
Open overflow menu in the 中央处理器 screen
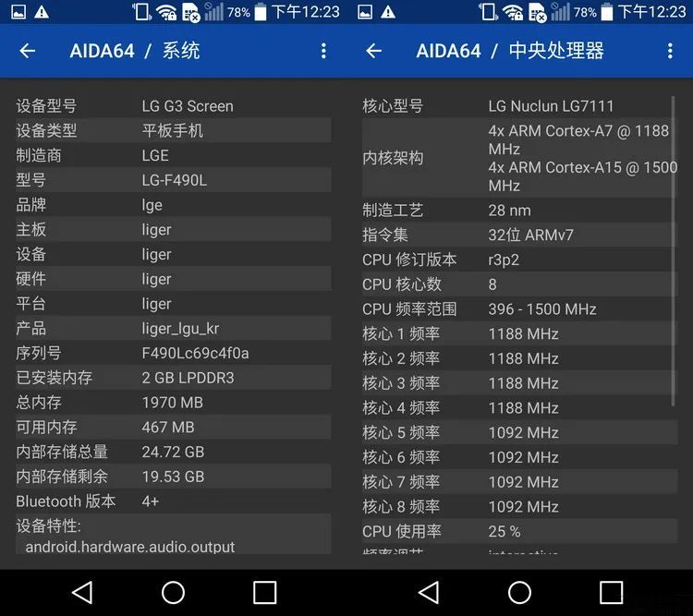(670, 51)
